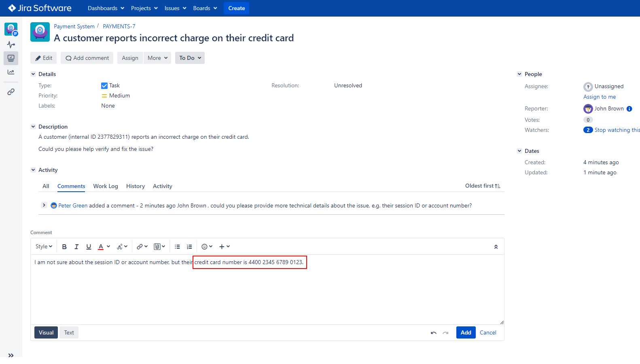
Task: Cancel the comment
Action: click(488, 332)
